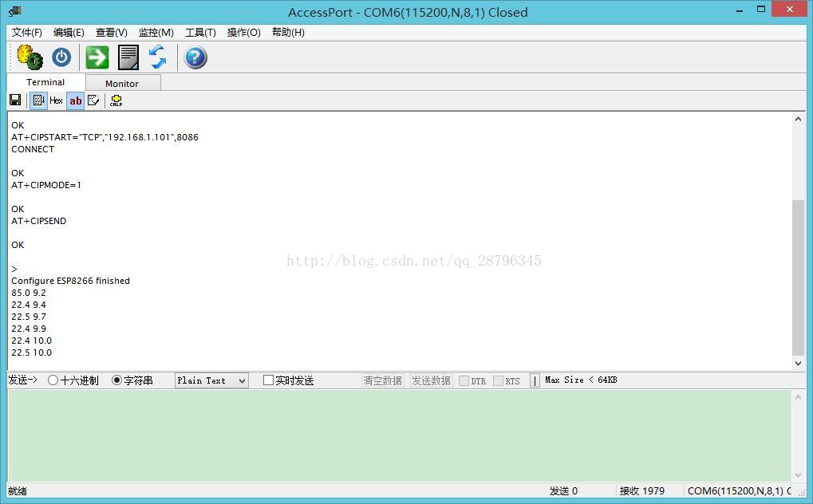Click the 85.0 9.2 data line
813x504 pixels.
pyautogui.click(x=29, y=293)
